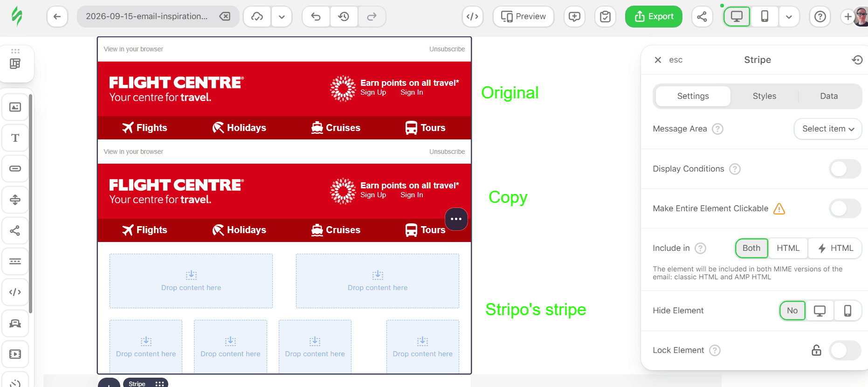
Task: Toggle the Display Conditions switch
Action: (x=845, y=169)
